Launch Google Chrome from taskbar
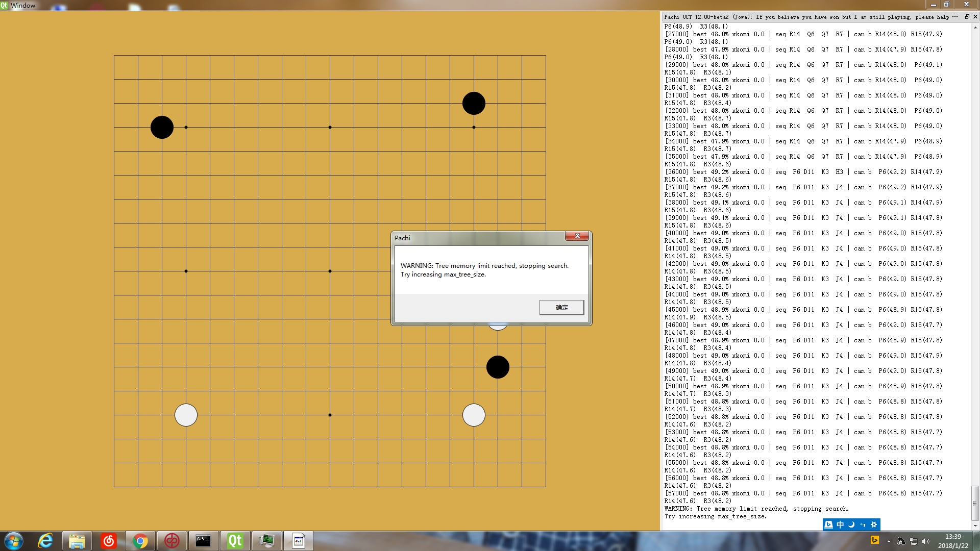Screen dimensions: 980x551 [140, 541]
